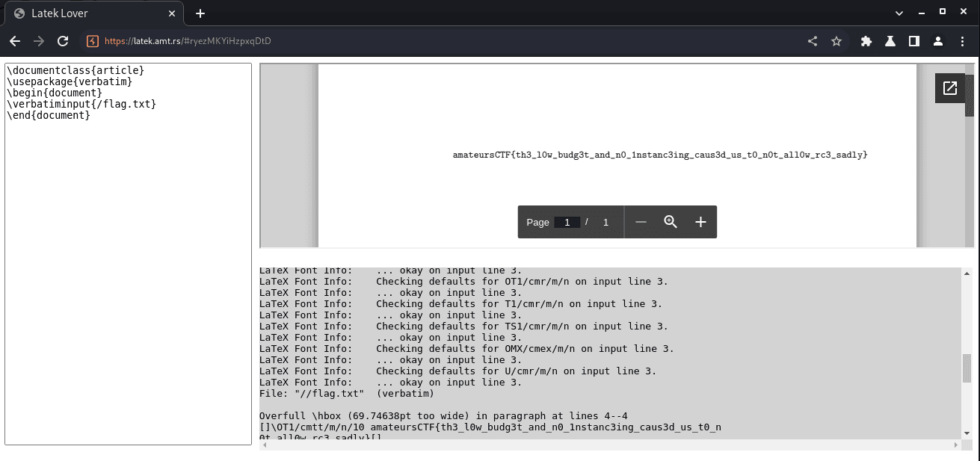Image resolution: width=980 pixels, height=461 pixels.
Task: Click the PDF magnifier fit-zoom button
Action: tap(671, 222)
